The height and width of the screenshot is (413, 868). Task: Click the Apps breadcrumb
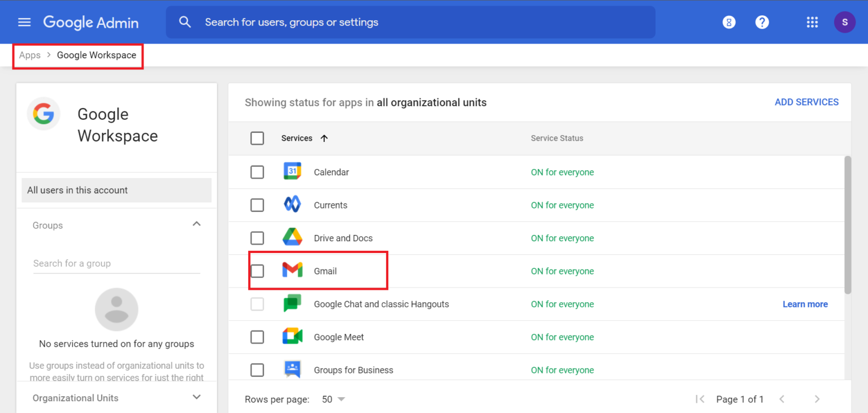click(x=30, y=55)
